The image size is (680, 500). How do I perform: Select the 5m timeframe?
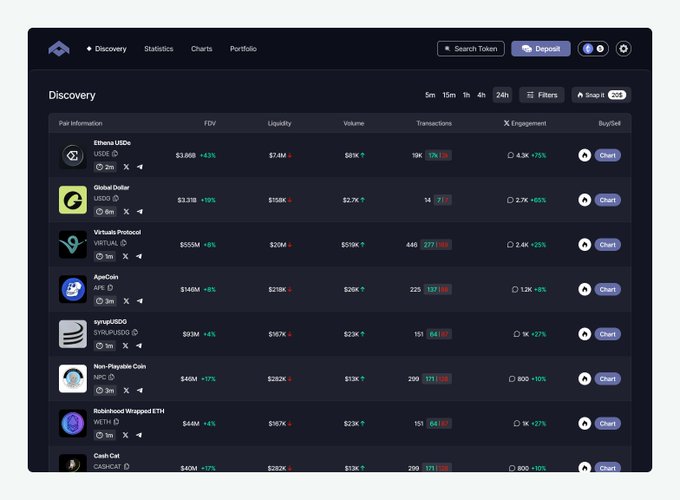[430, 95]
